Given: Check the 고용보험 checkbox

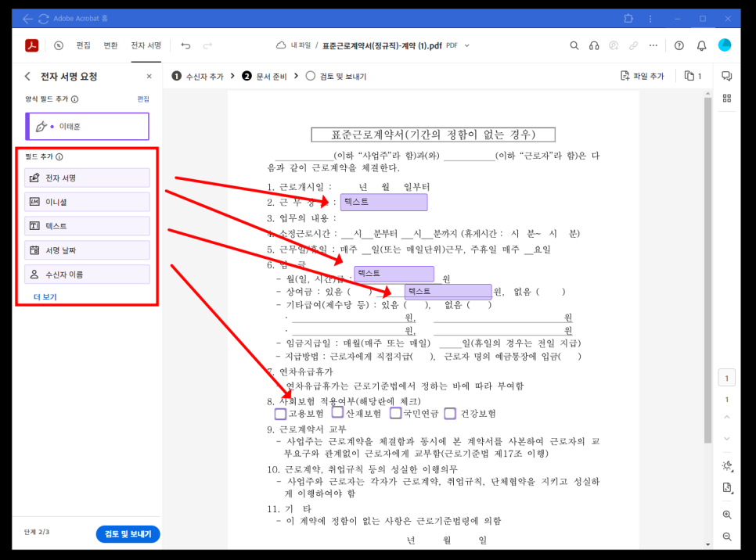Looking at the screenshot, I should click(280, 414).
